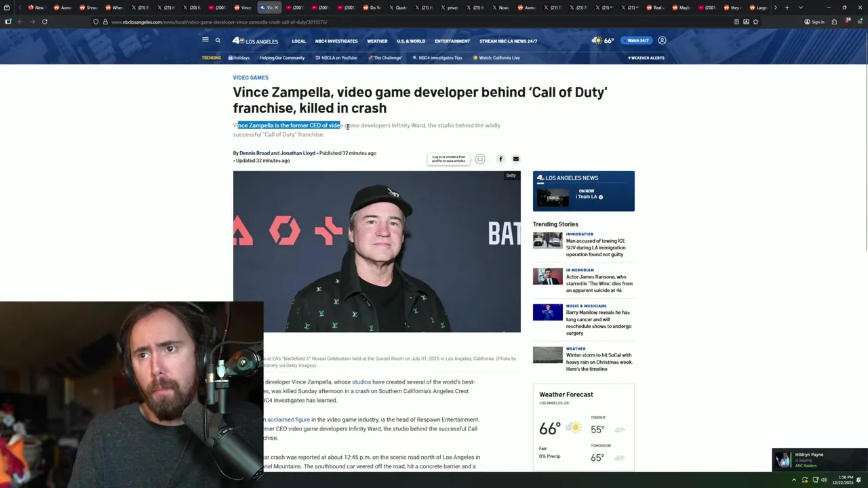This screenshot has width=868, height=488.
Task: Open the NBC LA hamburger menu
Action: [205, 40]
